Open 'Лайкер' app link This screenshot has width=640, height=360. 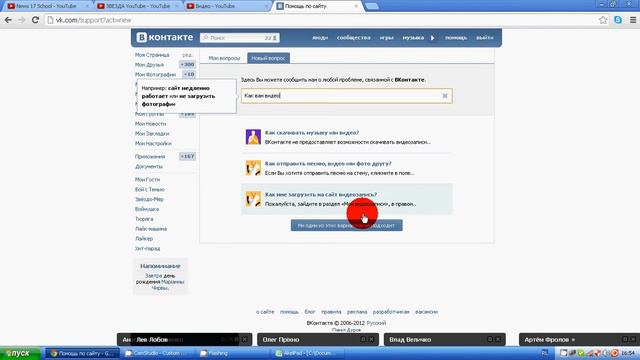pos(144,238)
